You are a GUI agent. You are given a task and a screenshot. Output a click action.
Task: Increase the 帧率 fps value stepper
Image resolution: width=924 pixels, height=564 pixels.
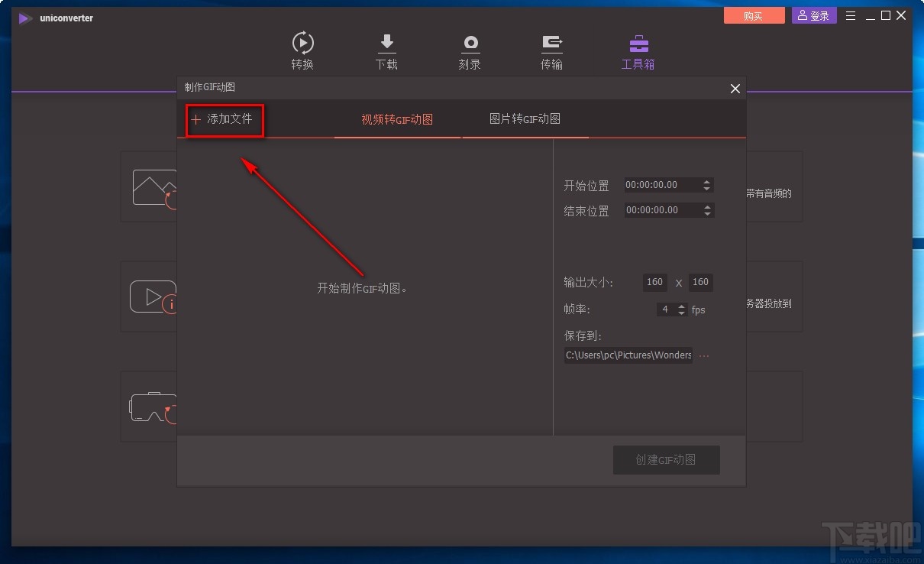tap(681, 306)
